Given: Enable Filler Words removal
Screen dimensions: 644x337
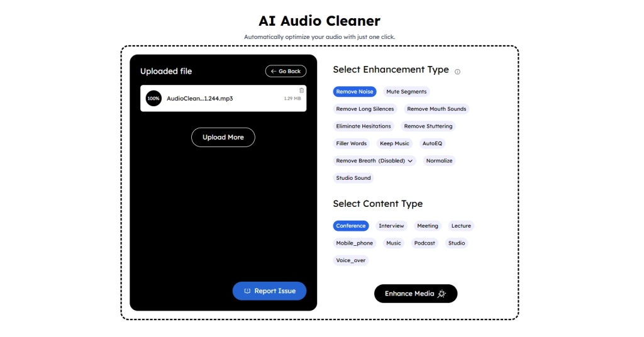Looking at the screenshot, I should click(351, 143).
